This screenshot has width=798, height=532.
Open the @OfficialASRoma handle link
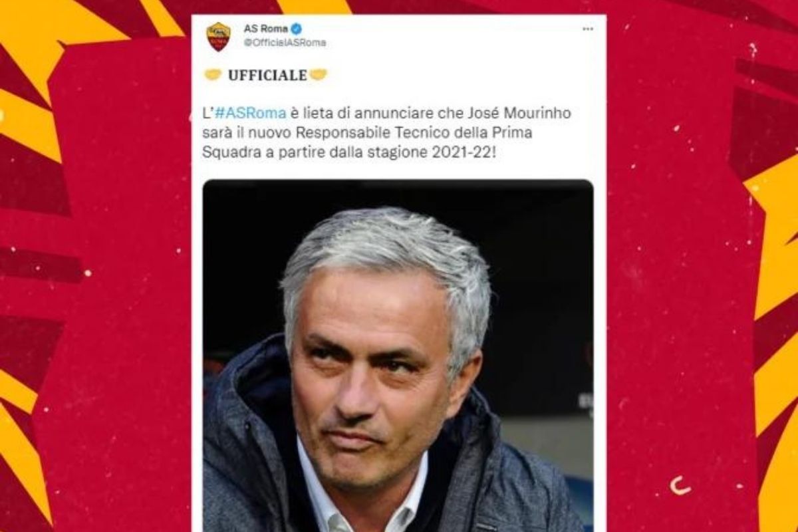285,43
